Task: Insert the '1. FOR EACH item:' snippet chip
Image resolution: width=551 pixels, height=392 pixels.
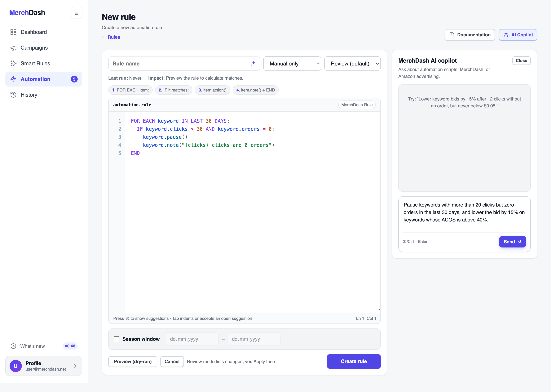Action: click(x=130, y=90)
